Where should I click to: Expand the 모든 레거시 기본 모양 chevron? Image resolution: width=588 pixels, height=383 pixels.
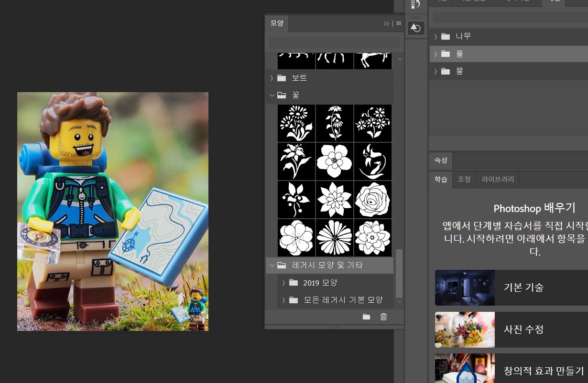[283, 300]
